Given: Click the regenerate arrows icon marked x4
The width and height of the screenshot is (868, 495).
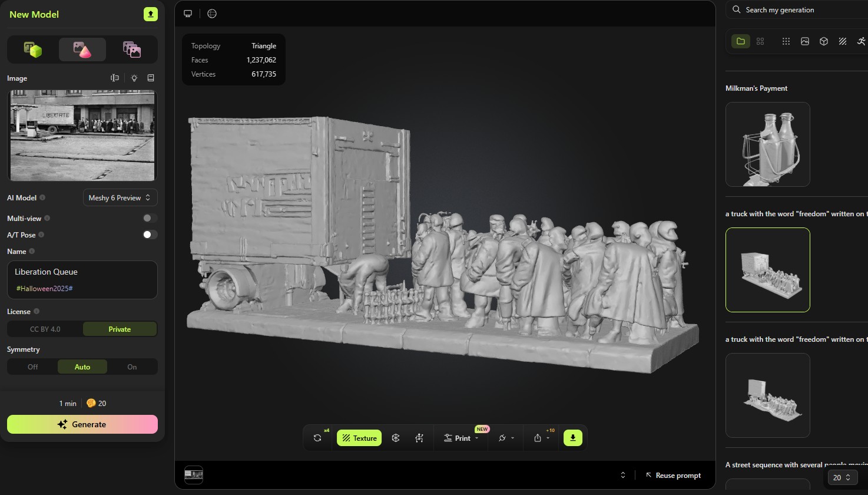Looking at the screenshot, I should (x=317, y=438).
